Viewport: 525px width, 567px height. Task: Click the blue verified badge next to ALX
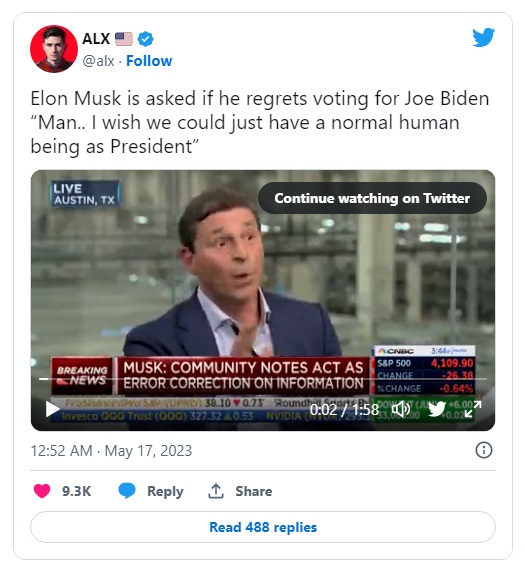(x=146, y=39)
